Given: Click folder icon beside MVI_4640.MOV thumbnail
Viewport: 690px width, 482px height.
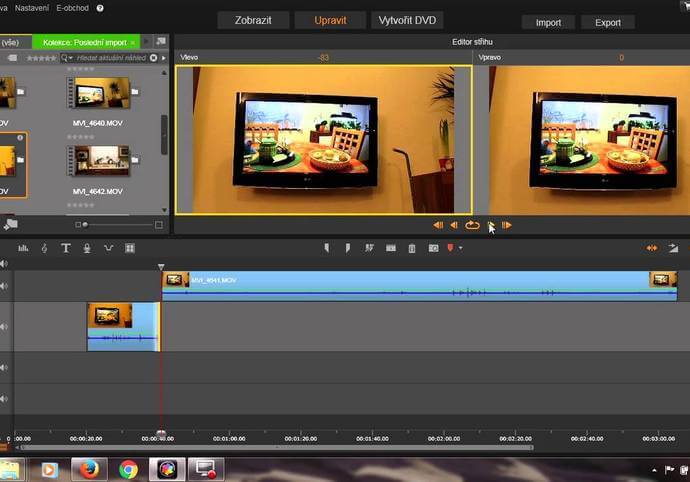Looking at the screenshot, I should pos(135,92).
